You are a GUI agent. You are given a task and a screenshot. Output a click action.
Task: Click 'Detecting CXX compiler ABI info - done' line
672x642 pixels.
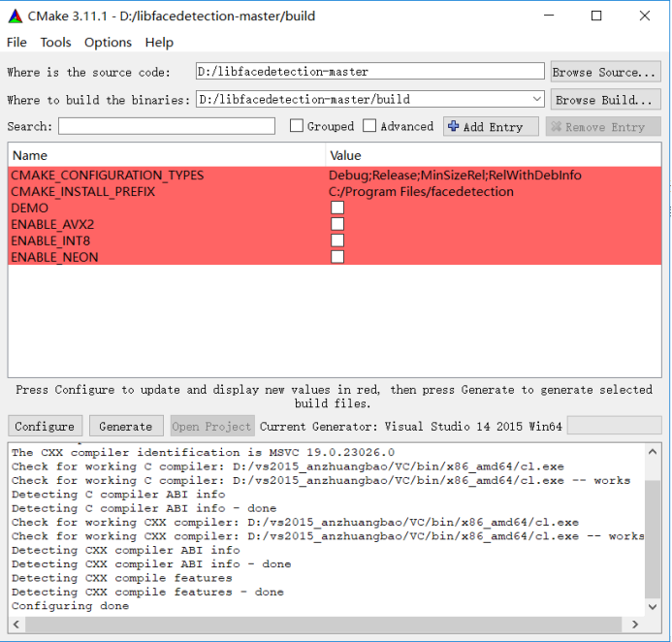coord(151,564)
